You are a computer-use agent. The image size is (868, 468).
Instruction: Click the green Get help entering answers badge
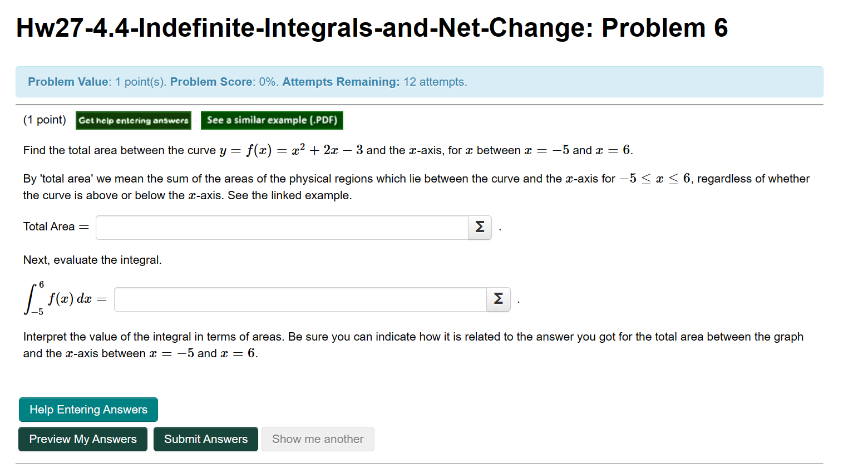click(133, 120)
